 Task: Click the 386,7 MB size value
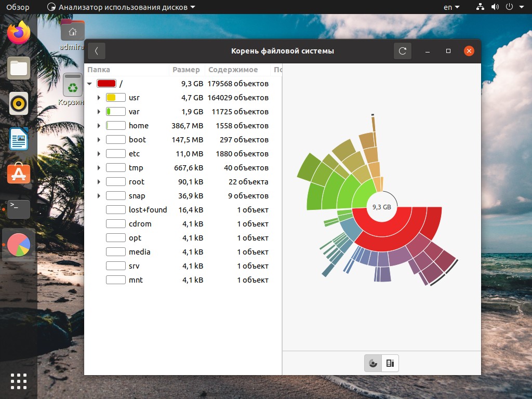pyautogui.click(x=187, y=126)
